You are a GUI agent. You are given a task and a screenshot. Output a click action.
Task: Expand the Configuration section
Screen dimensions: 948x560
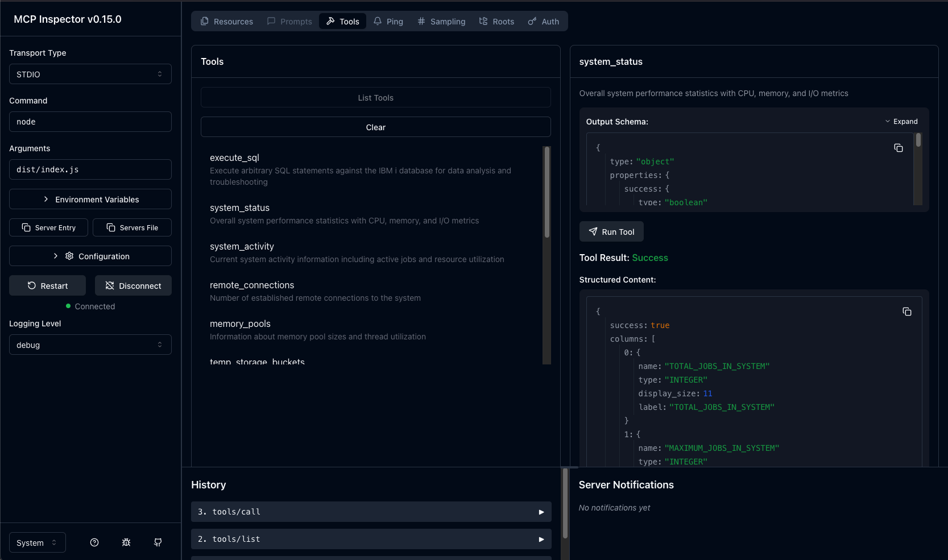(x=90, y=256)
